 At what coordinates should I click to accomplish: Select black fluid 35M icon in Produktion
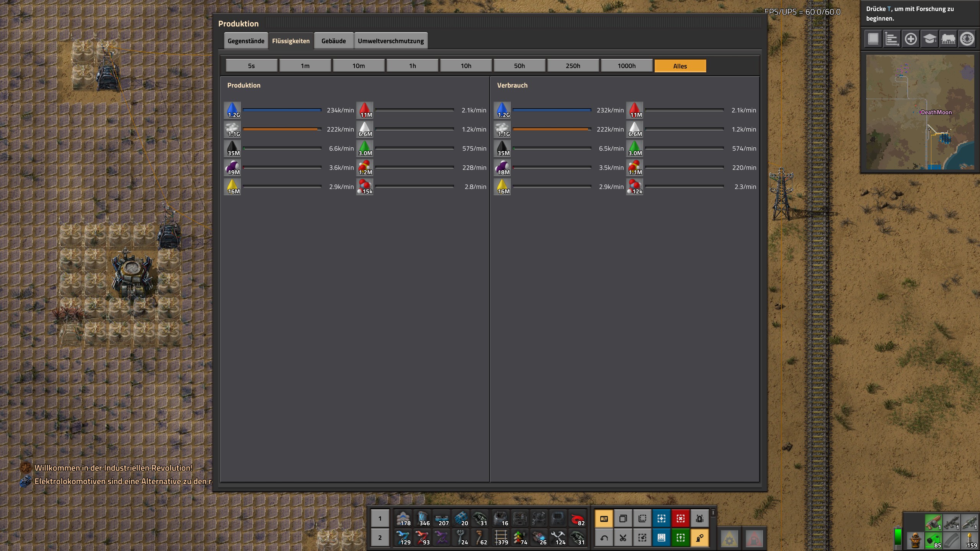(233, 148)
